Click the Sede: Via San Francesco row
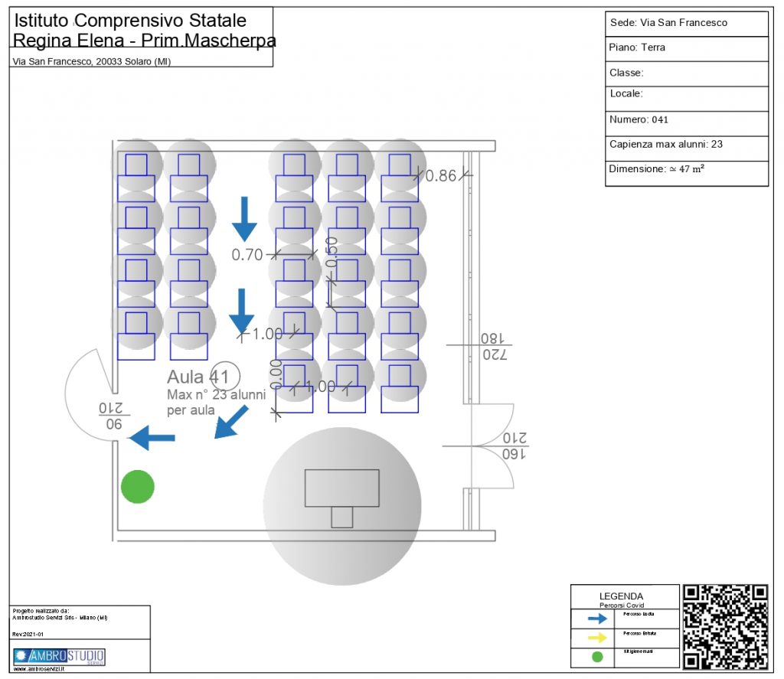The width and height of the screenshot is (784, 679). (x=686, y=23)
